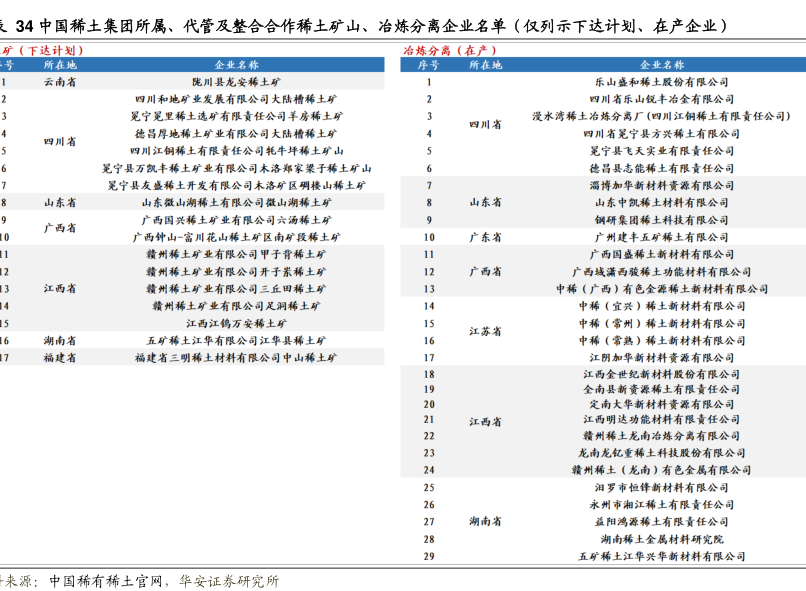Screen dimensions: 806x591
Task: Select the "江苏省" province cell
Action: [x=485, y=331]
